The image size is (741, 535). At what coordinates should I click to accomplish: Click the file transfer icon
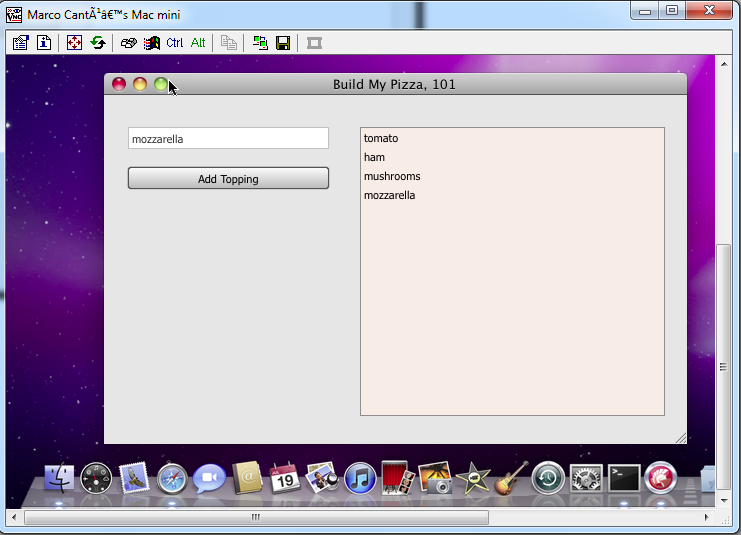pyautogui.click(x=229, y=43)
